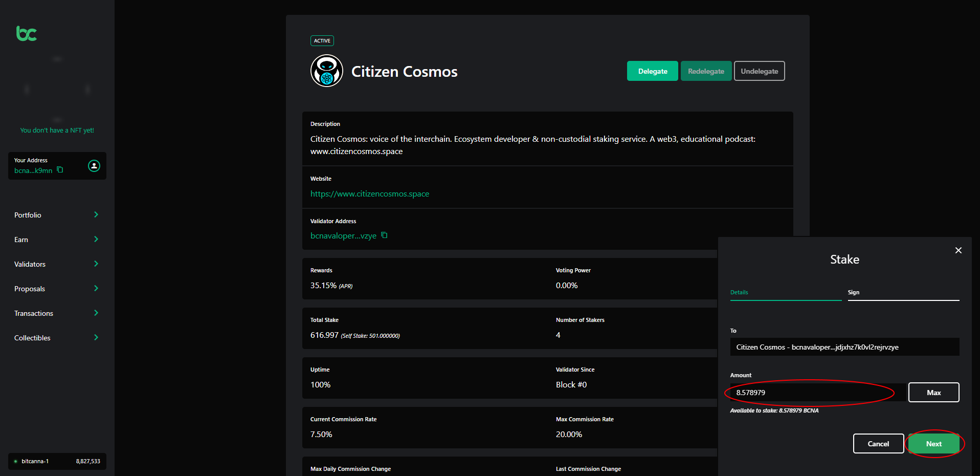
Task: Open Earn in the sidebar
Action: (x=21, y=240)
